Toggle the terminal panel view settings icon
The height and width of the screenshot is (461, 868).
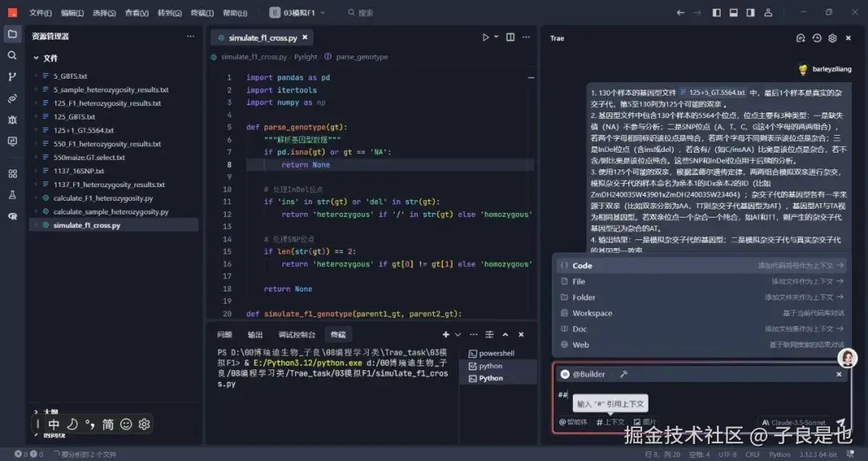[x=489, y=334]
